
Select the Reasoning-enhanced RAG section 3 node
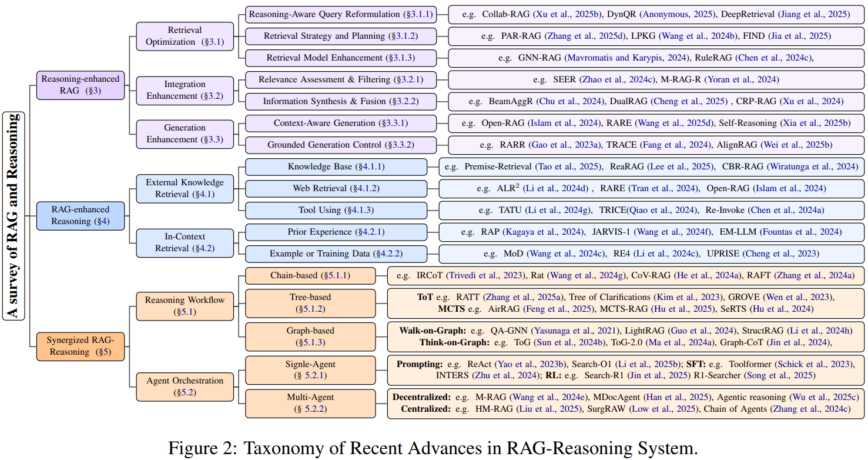(x=80, y=84)
